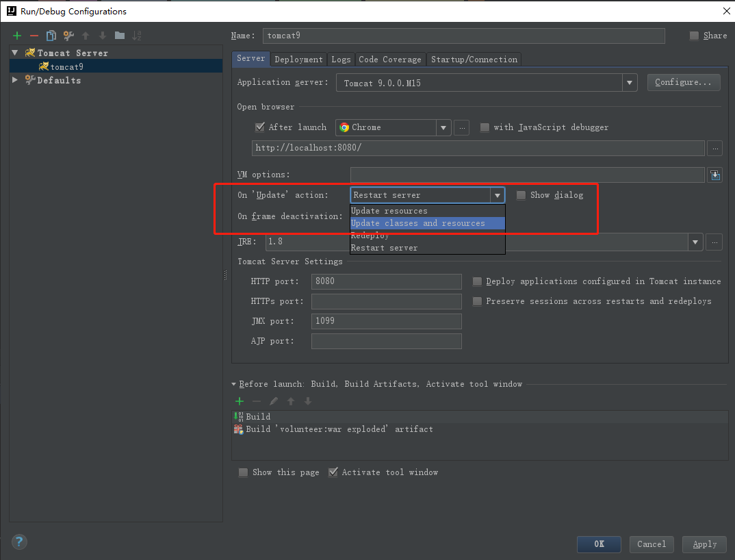The width and height of the screenshot is (735, 560).
Task: Remove configuration with the red minus icon
Action: (34, 36)
